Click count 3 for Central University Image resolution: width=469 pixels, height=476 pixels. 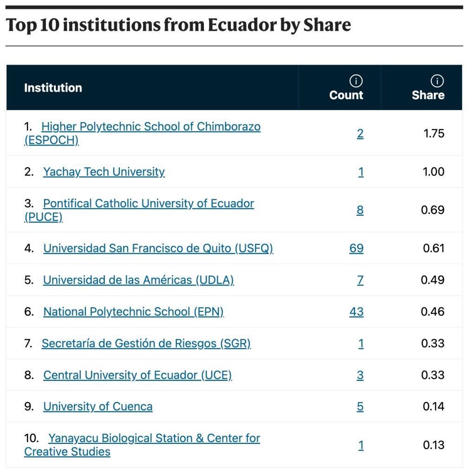pos(360,375)
